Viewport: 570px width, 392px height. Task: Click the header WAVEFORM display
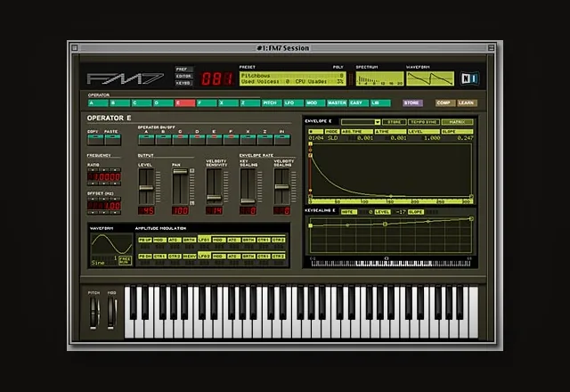click(430, 78)
